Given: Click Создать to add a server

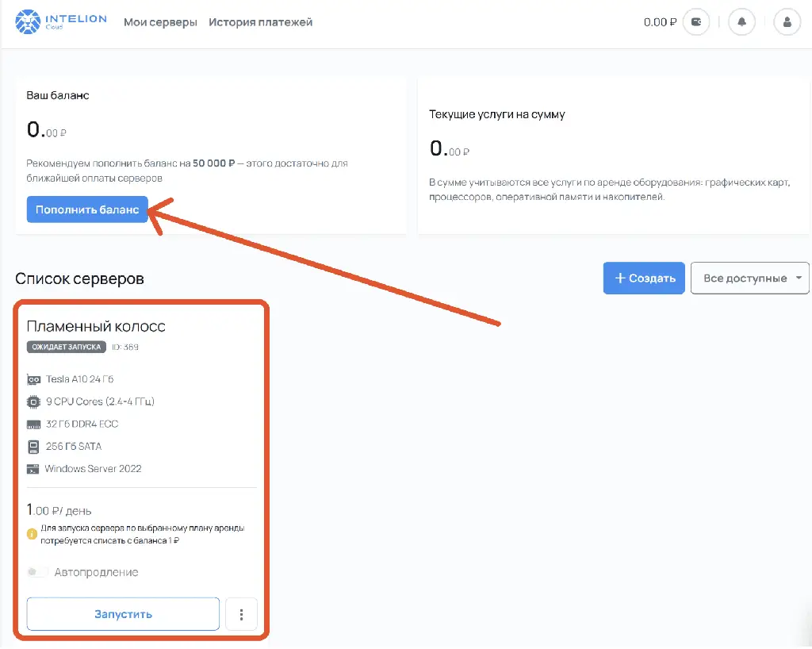Looking at the screenshot, I should pyautogui.click(x=643, y=278).
